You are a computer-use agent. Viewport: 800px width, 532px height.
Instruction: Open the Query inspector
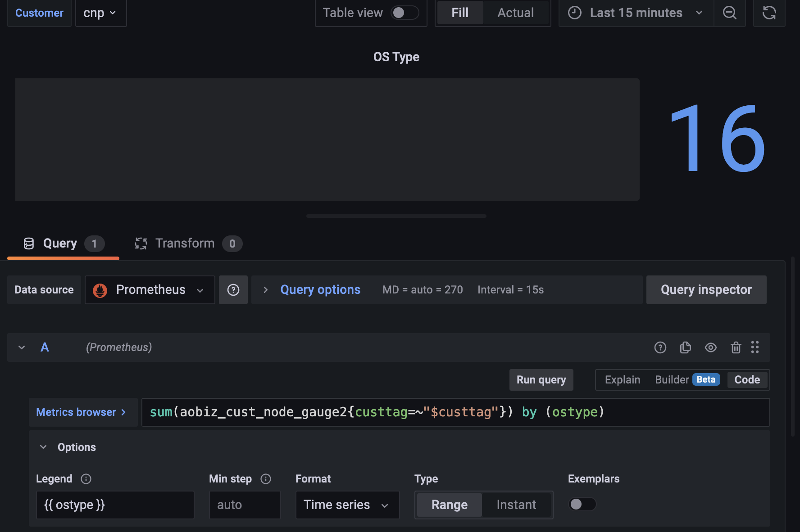(x=706, y=290)
